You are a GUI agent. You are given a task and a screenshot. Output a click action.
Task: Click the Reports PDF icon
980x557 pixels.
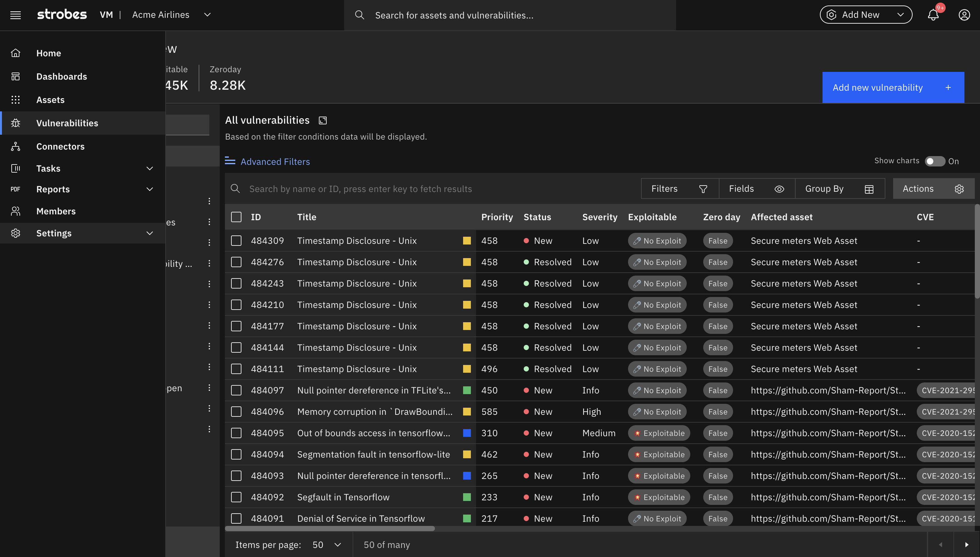[15, 189]
